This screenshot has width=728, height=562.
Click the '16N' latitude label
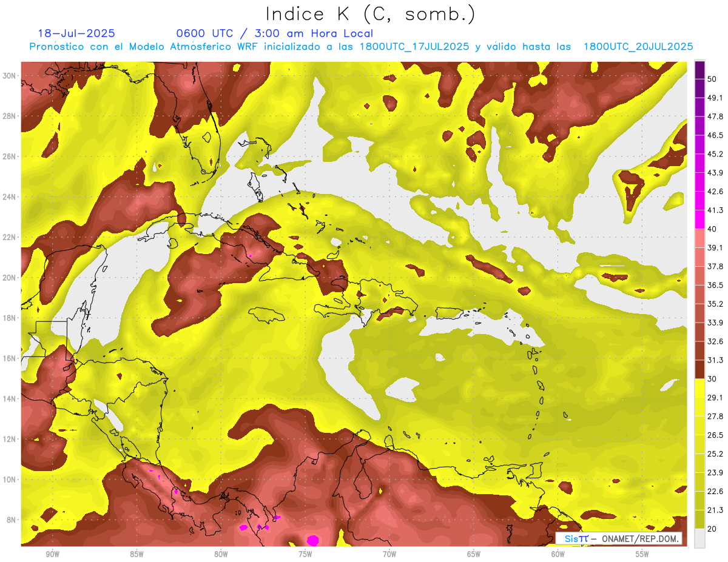10,358
